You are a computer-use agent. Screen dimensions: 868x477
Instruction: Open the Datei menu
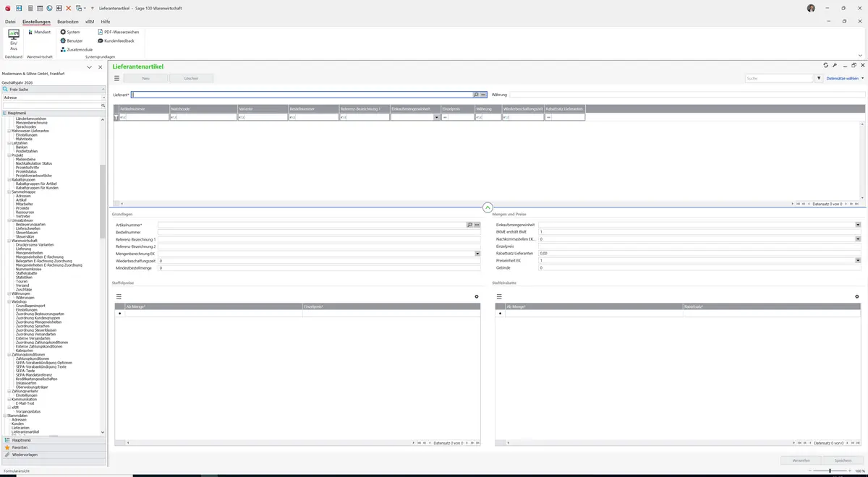click(x=10, y=22)
